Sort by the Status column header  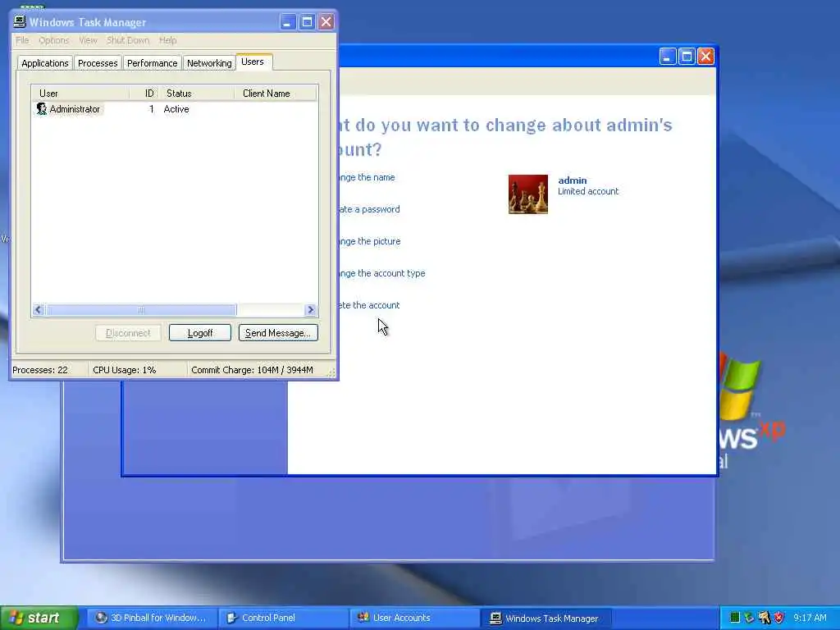coord(197,94)
